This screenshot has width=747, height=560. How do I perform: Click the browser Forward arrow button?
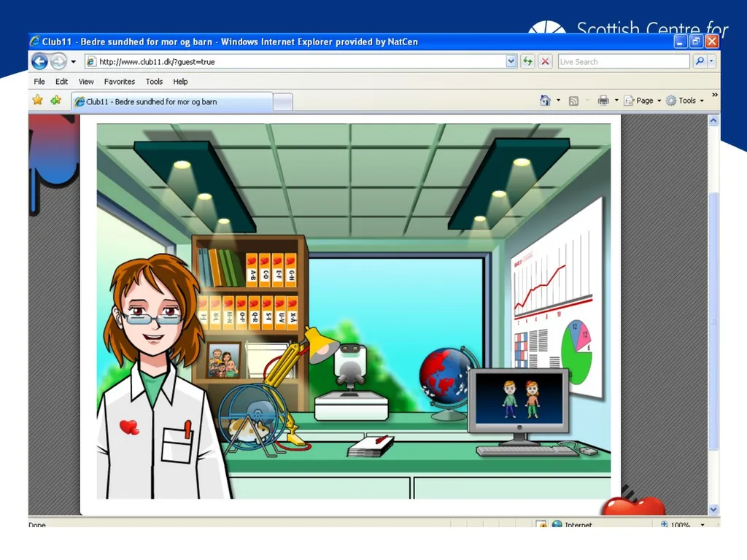(58, 61)
